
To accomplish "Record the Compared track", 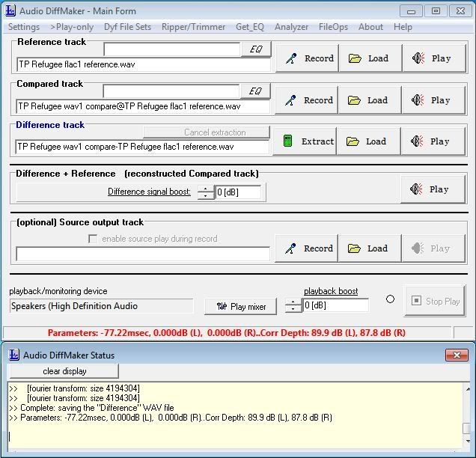I will (307, 100).
